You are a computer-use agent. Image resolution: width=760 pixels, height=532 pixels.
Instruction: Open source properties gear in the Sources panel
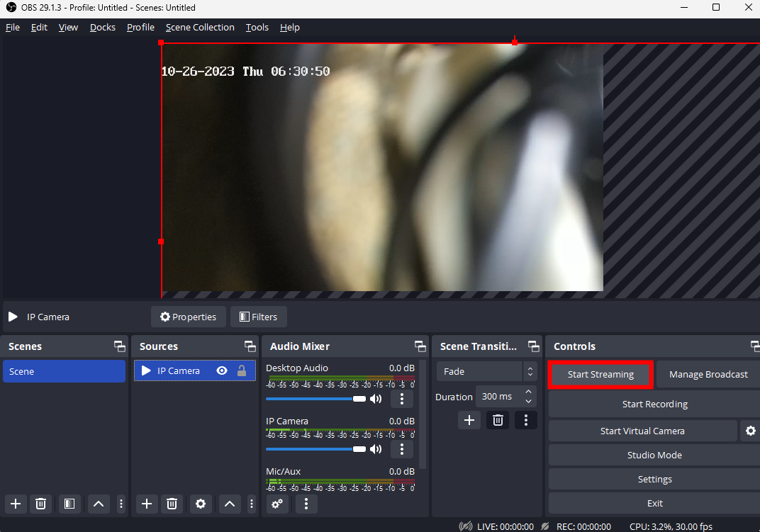(201, 504)
